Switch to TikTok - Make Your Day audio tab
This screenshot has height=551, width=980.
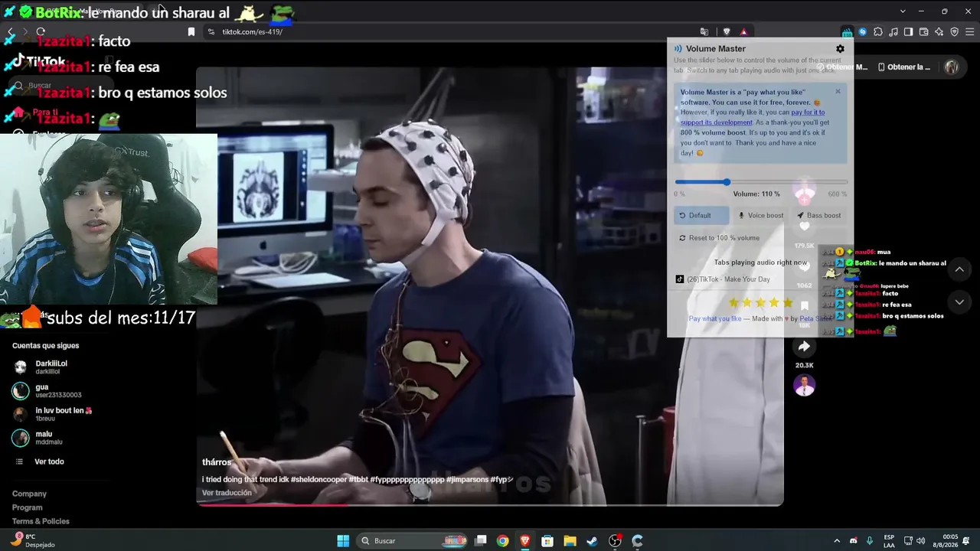click(722, 279)
